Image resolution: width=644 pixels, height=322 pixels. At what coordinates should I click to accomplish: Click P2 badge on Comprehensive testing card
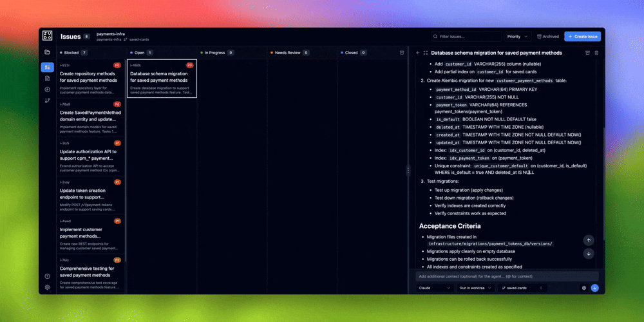point(117,260)
